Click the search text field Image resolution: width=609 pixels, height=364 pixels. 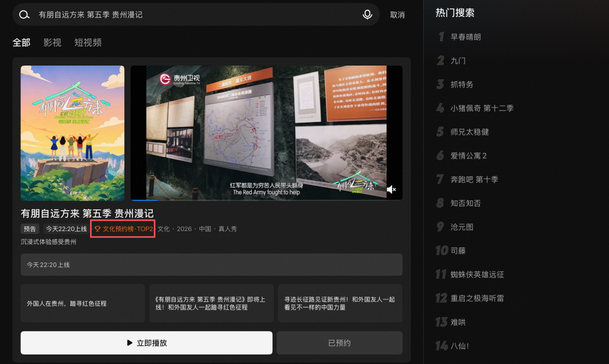(196, 15)
